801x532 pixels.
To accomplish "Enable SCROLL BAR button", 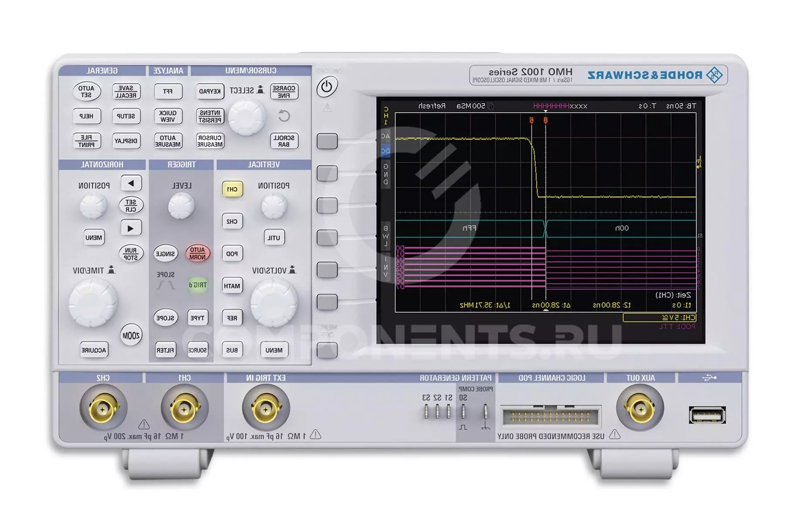I will coord(284,141).
